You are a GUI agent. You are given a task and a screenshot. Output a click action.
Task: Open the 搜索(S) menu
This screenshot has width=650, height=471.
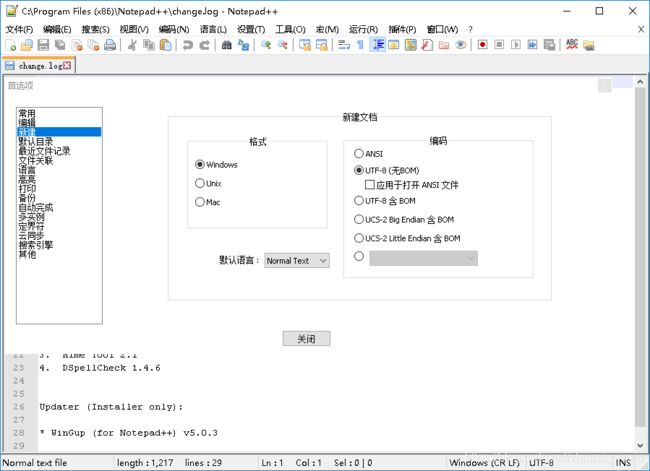[95, 29]
